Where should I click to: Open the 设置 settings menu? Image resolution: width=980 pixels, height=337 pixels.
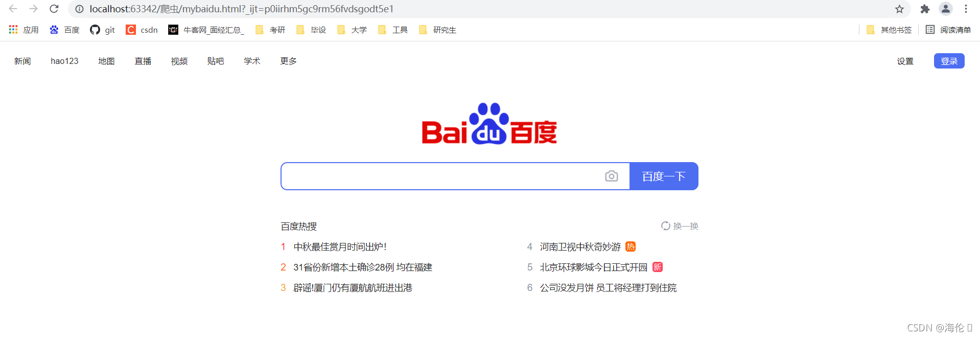pos(905,61)
